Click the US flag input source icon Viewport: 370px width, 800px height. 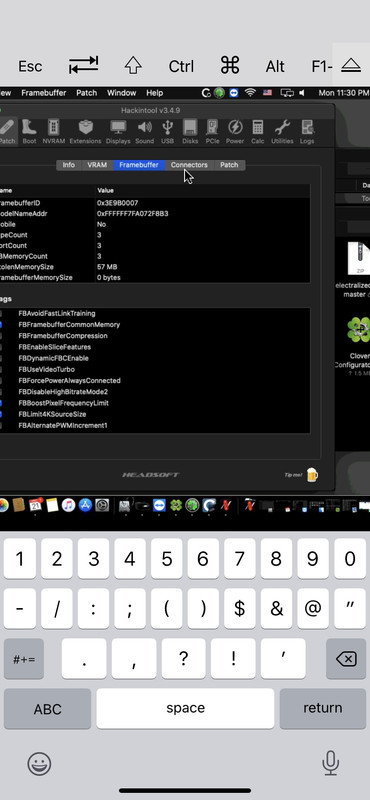pos(267,93)
